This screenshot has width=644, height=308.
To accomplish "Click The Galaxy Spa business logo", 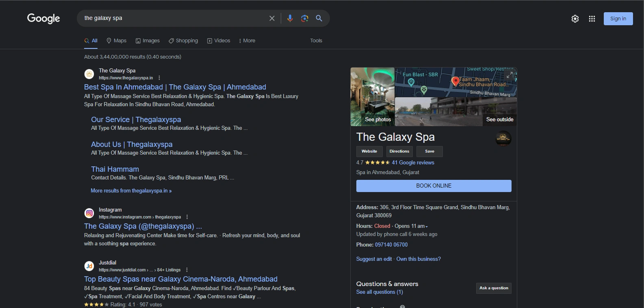I will pos(503,139).
